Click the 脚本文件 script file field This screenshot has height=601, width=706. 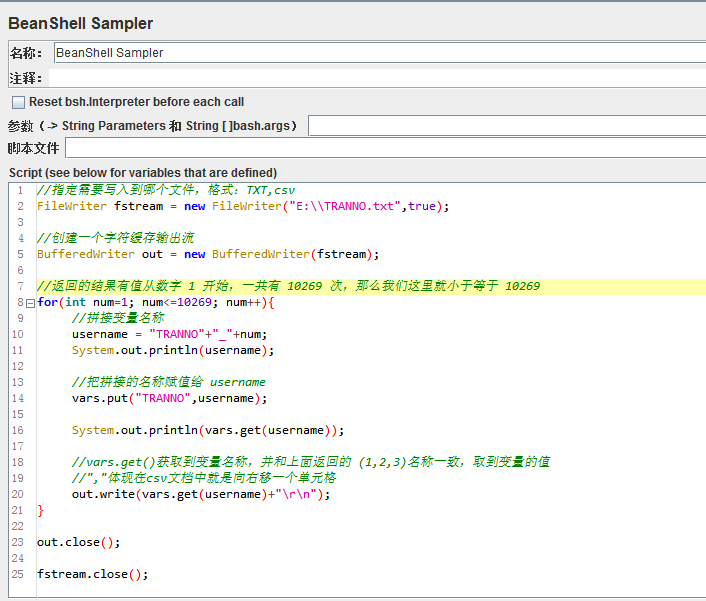click(385, 148)
